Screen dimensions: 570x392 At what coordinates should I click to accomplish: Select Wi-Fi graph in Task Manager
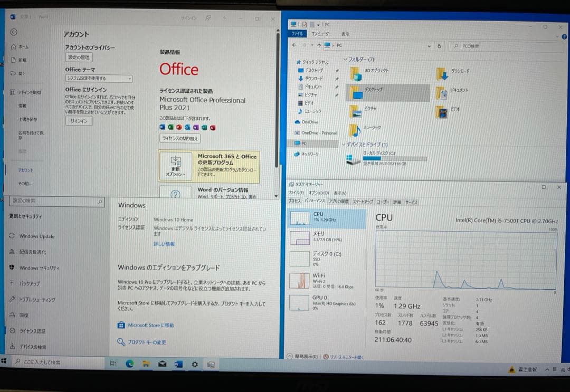click(x=327, y=281)
